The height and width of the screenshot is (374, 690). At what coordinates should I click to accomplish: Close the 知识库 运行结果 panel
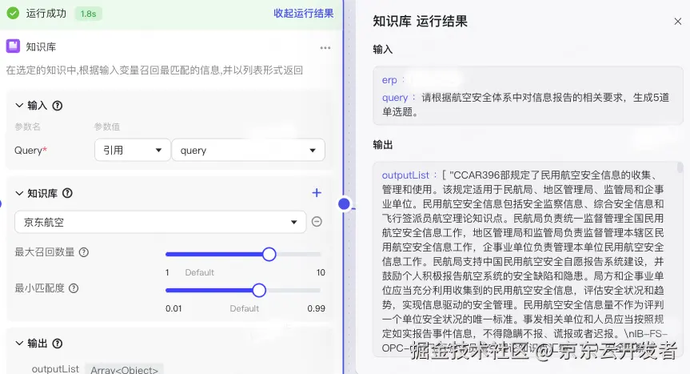click(678, 21)
